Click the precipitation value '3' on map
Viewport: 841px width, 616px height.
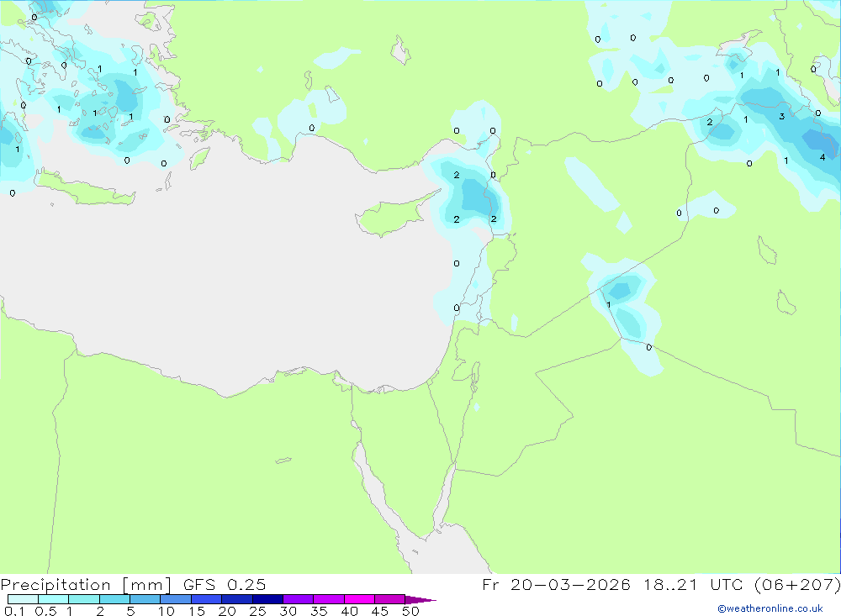pyautogui.click(x=782, y=116)
